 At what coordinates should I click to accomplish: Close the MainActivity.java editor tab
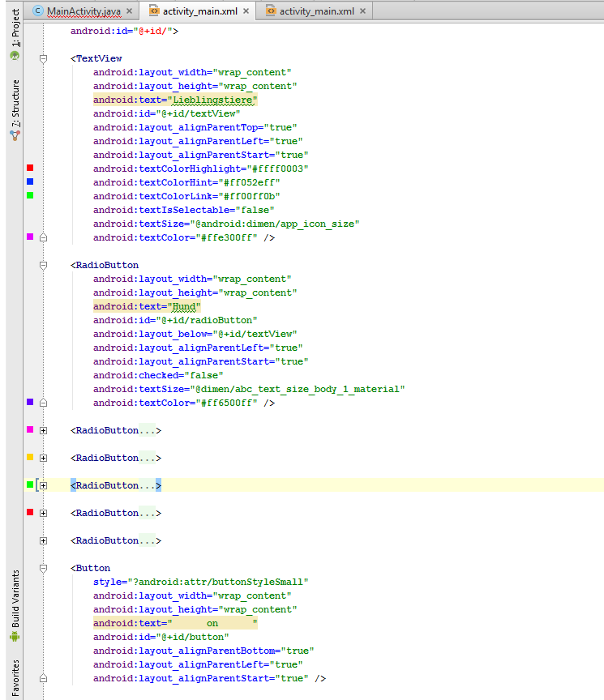point(129,11)
